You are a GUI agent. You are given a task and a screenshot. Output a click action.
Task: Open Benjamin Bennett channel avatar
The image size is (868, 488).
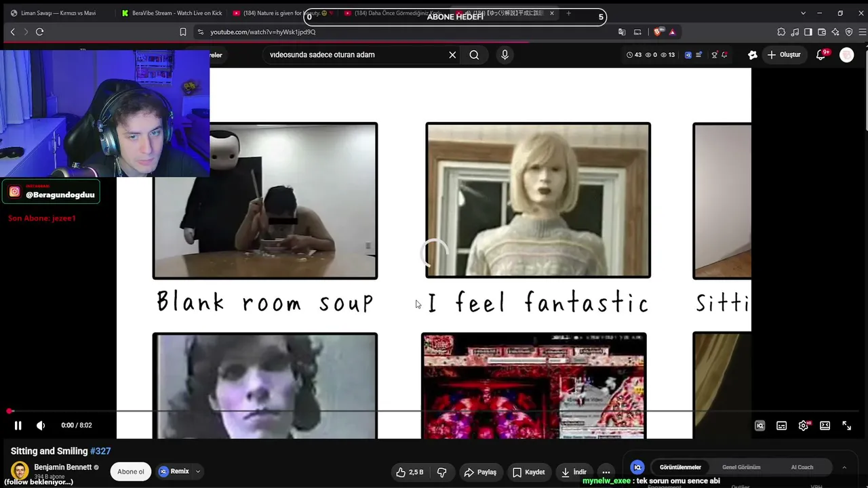20,470
